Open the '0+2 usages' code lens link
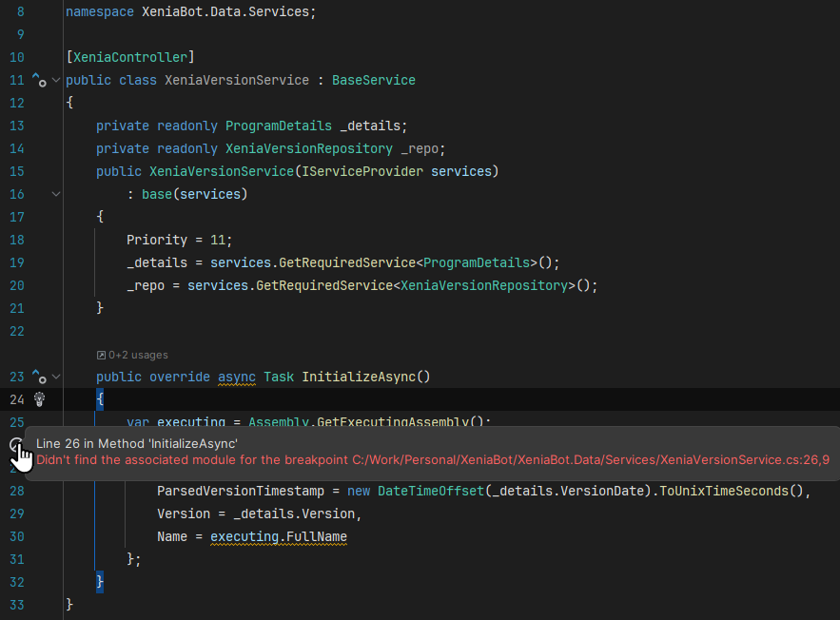 (x=138, y=355)
